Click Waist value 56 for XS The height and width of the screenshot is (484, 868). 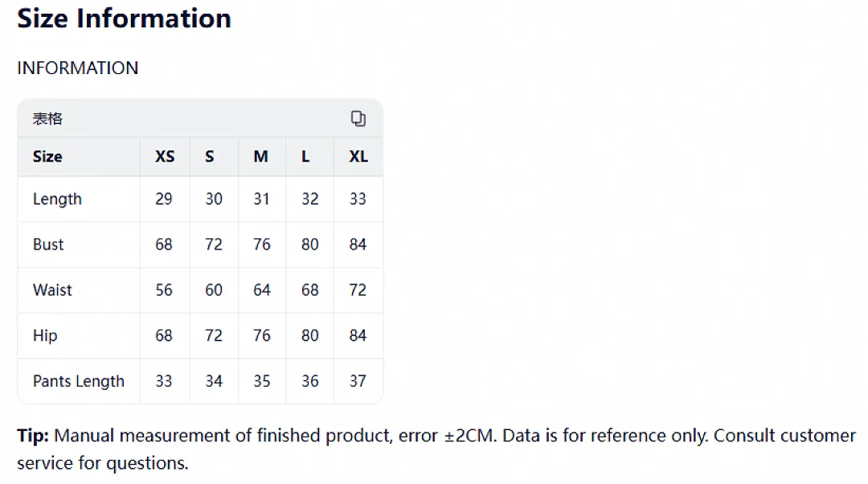164,289
